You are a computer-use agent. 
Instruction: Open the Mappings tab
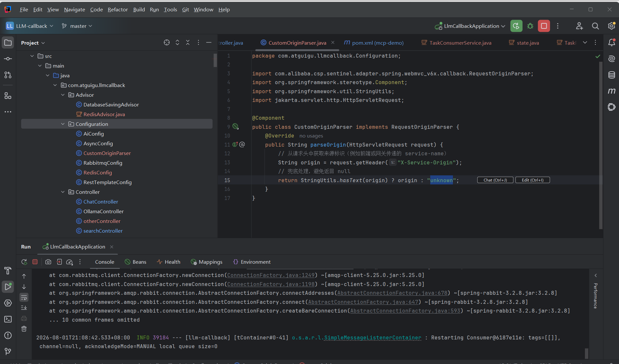(x=207, y=262)
